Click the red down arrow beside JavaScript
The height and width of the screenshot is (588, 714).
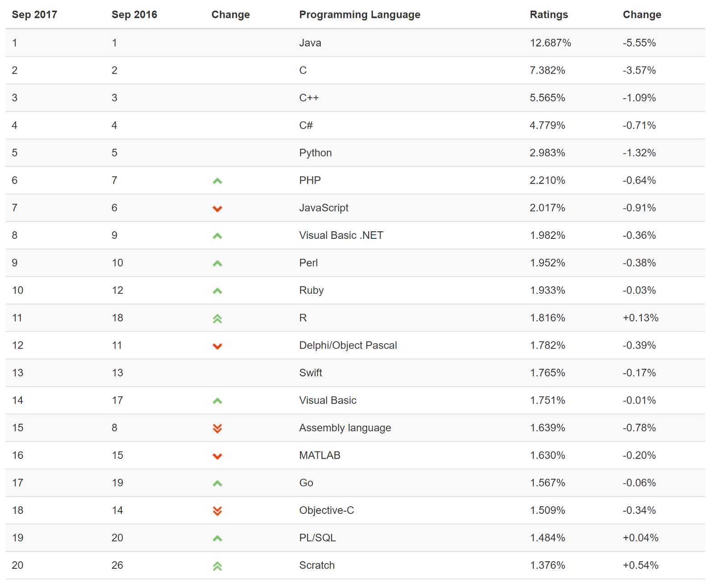click(x=217, y=209)
